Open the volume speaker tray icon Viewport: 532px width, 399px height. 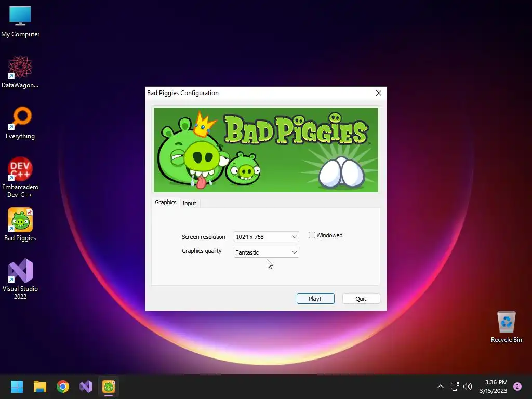tap(468, 387)
